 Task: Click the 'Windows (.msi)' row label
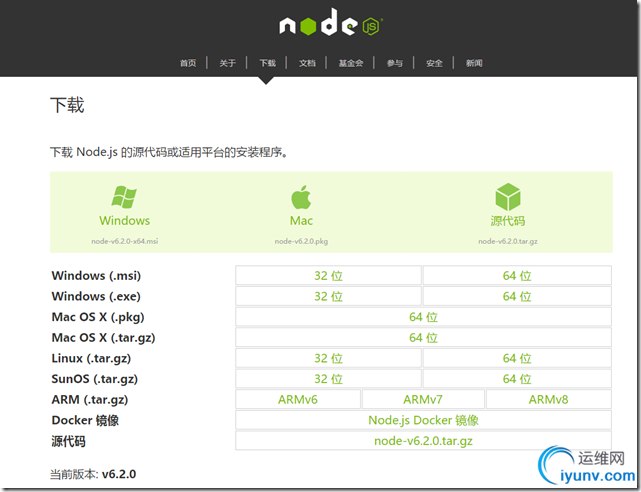[96, 275]
